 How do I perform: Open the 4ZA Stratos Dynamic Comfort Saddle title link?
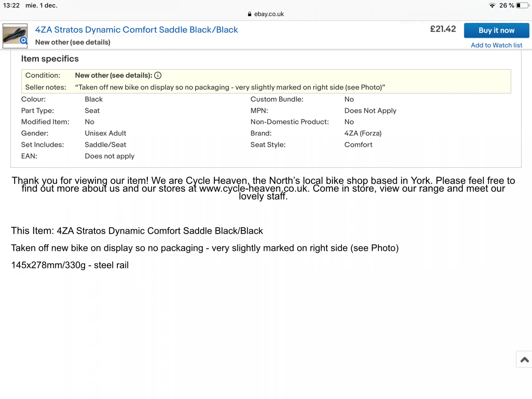pyautogui.click(x=137, y=30)
